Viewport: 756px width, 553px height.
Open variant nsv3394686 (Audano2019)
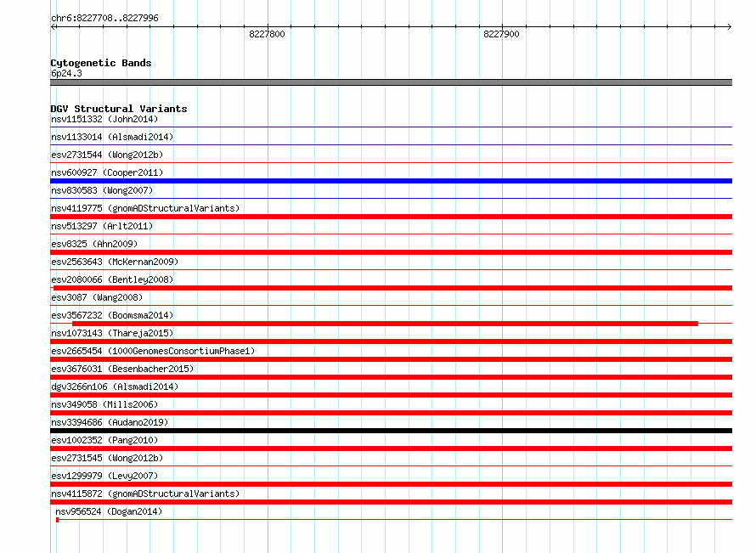(x=110, y=422)
